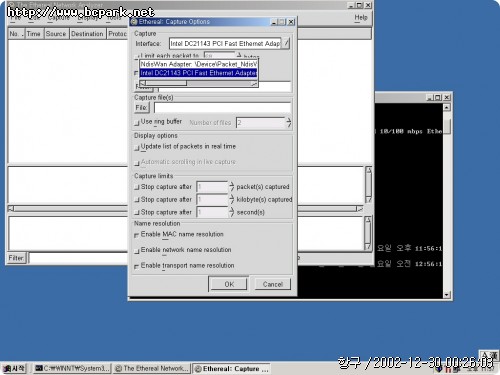Open the Help menu in Ethereal window
This screenshot has height=375, width=500.
(361, 17)
